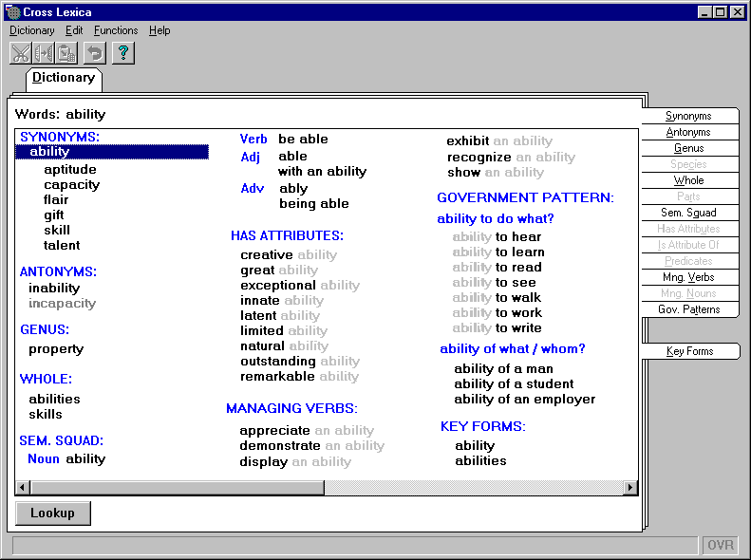
Task: Select genus word 'property'
Action: [56, 349]
